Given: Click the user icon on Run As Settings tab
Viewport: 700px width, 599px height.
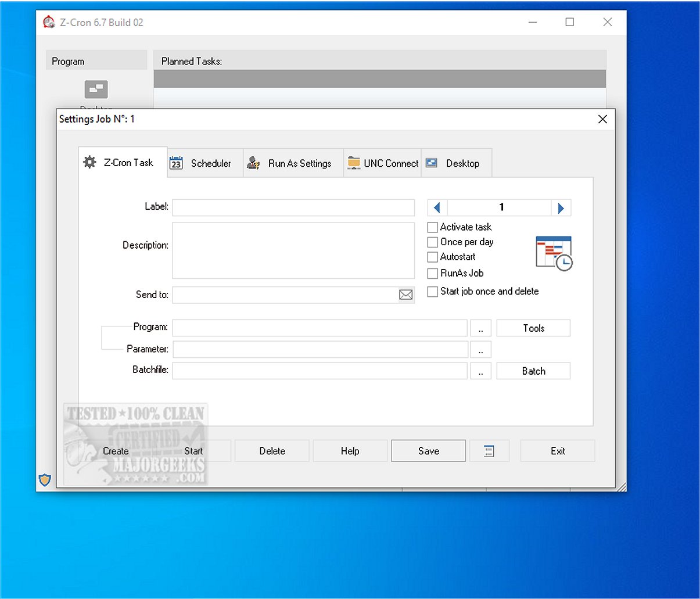Looking at the screenshot, I should (x=253, y=163).
